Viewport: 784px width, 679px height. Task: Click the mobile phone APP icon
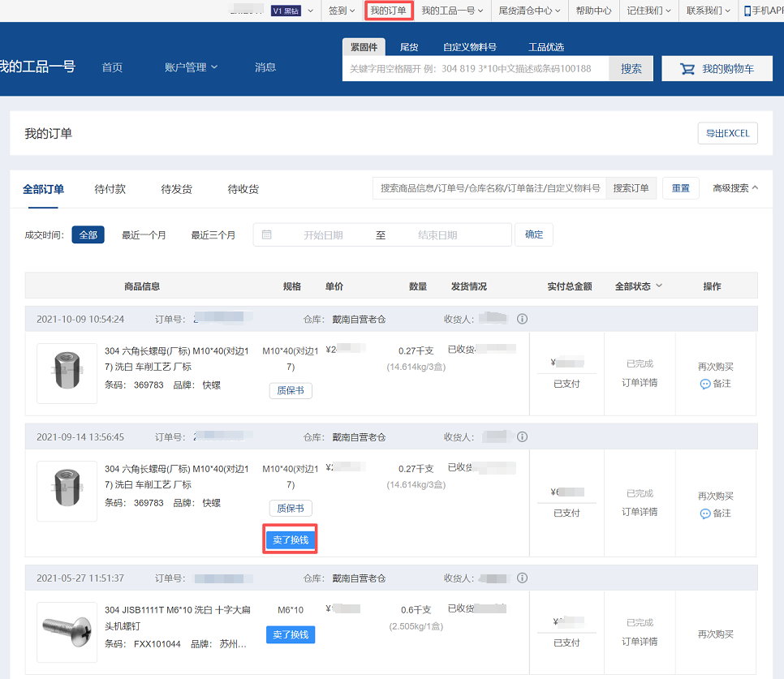[x=747, y=11]
